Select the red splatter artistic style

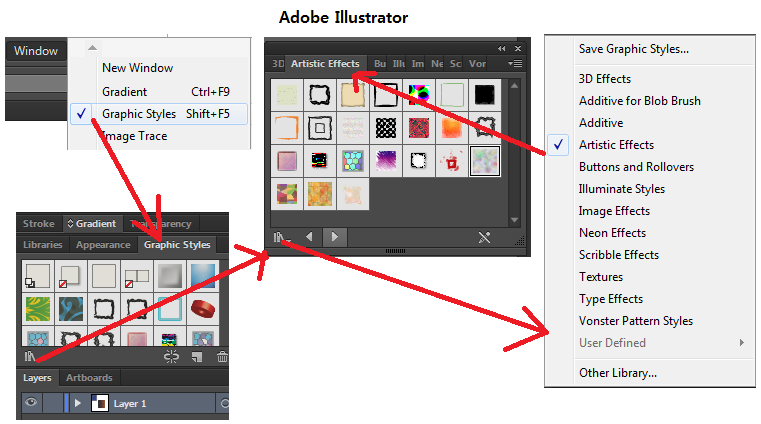(x=452, y=161)
